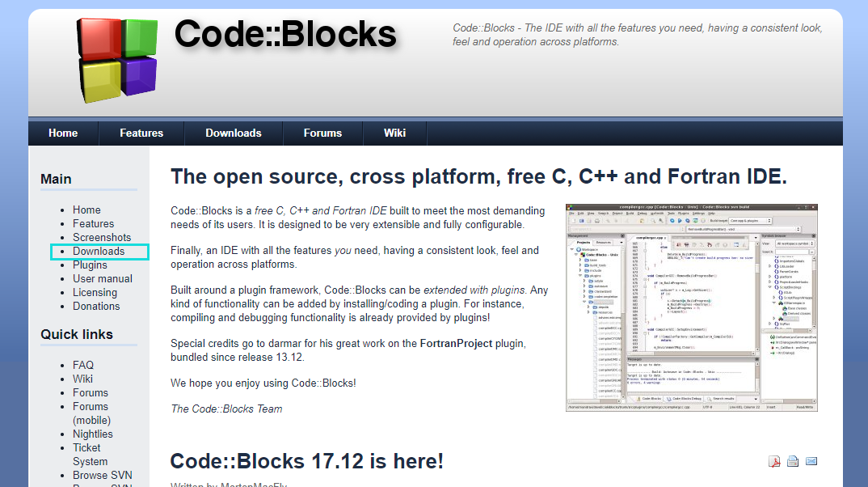Image resolution: width=868 pixels, height=487 pixels.
Task: Open the FAQ under Quick links
Action: [83, 365]
